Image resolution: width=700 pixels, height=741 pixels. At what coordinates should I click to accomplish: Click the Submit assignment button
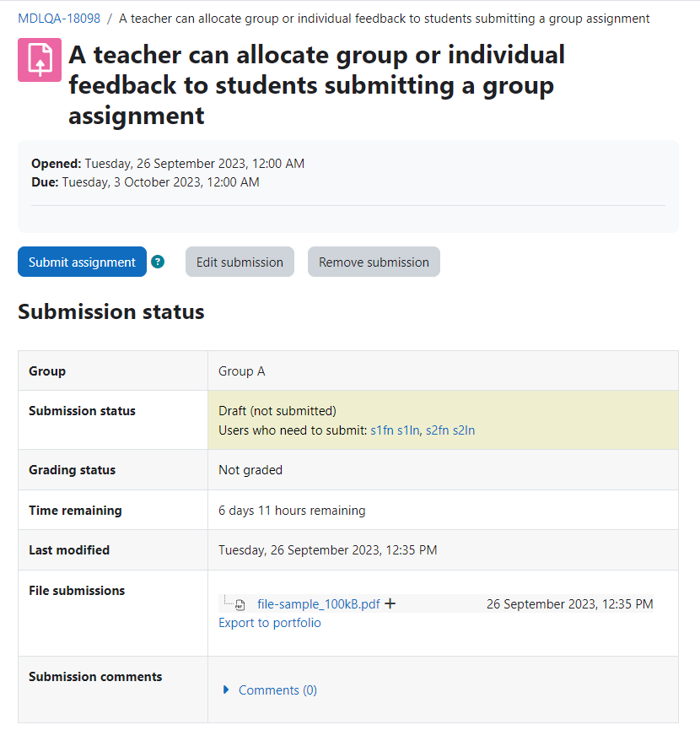[x=82, y=262]
